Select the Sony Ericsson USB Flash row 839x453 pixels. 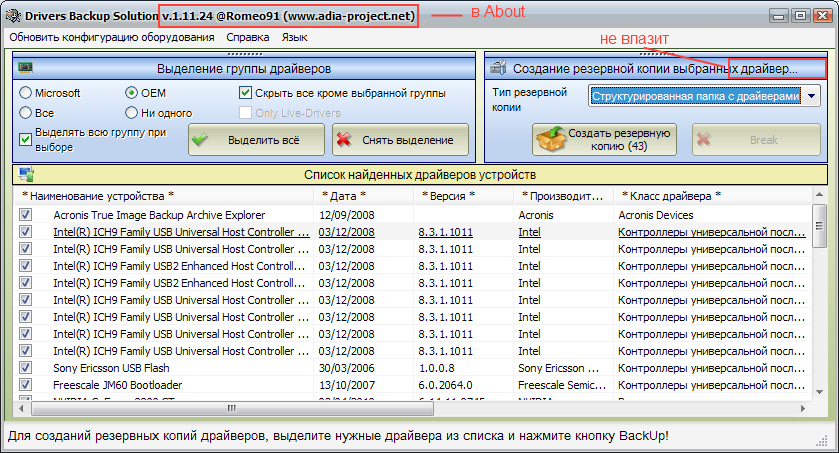pos(104,368)
